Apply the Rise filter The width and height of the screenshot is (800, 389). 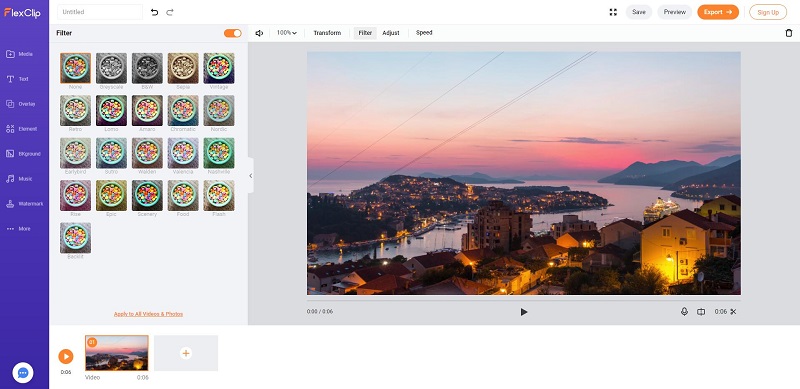point(76,195)
